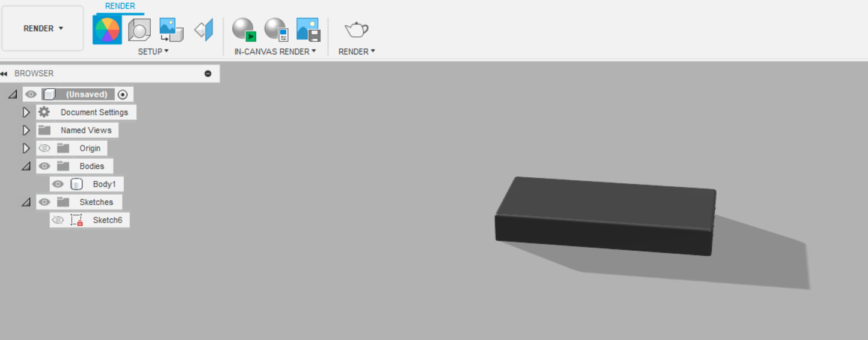Click the teapot Render icon
This screenshot has width=868, height=340.
(x=356, y=29)
